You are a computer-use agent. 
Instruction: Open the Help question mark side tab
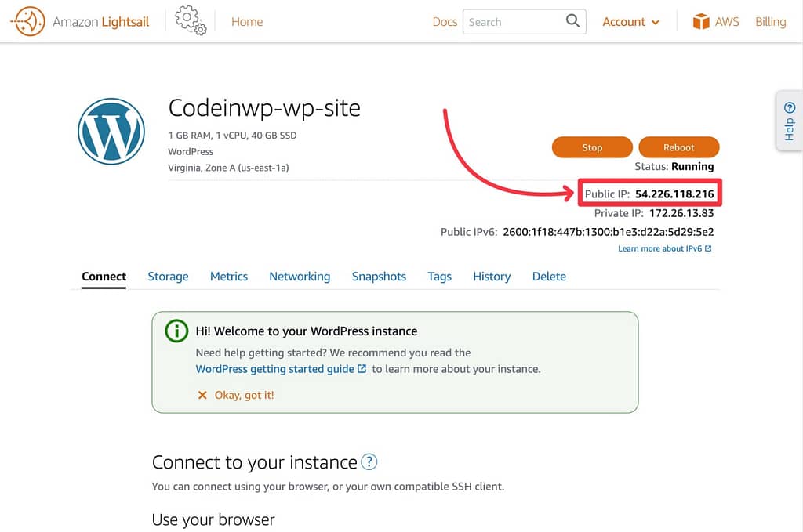click(x=789, y=121)
